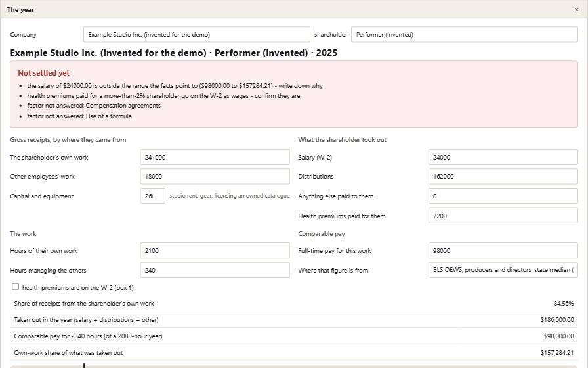
Task: Click 'The year' dialog title
Action: tap(20, 10)
